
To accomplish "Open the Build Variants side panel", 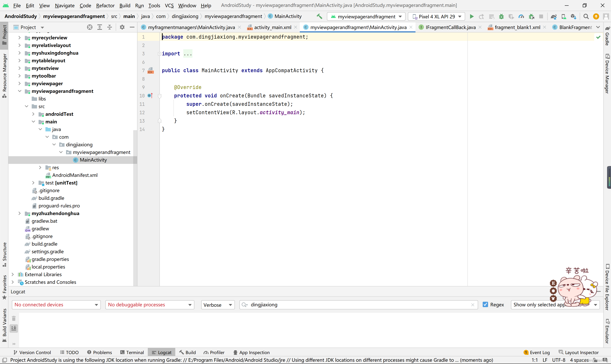I will 4,325.
